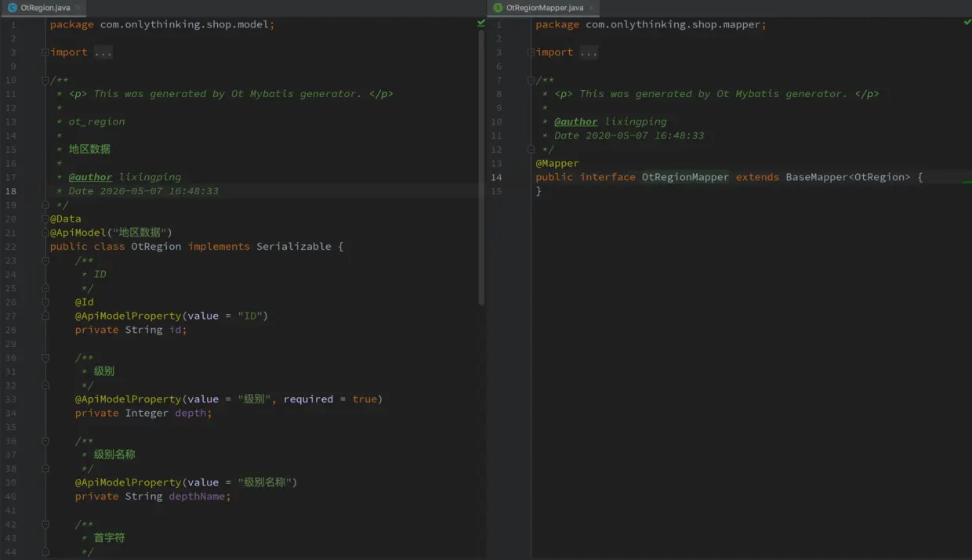Screen dimensions: 972x560
Task: Click 'private String depthName;'
Action: tap(153, 497)
